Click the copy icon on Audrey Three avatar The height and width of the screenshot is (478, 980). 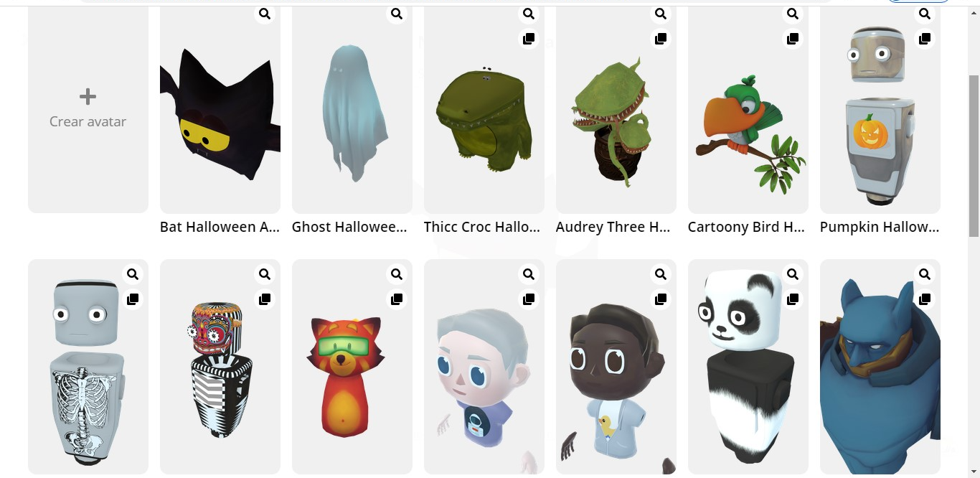click(661, 39)
